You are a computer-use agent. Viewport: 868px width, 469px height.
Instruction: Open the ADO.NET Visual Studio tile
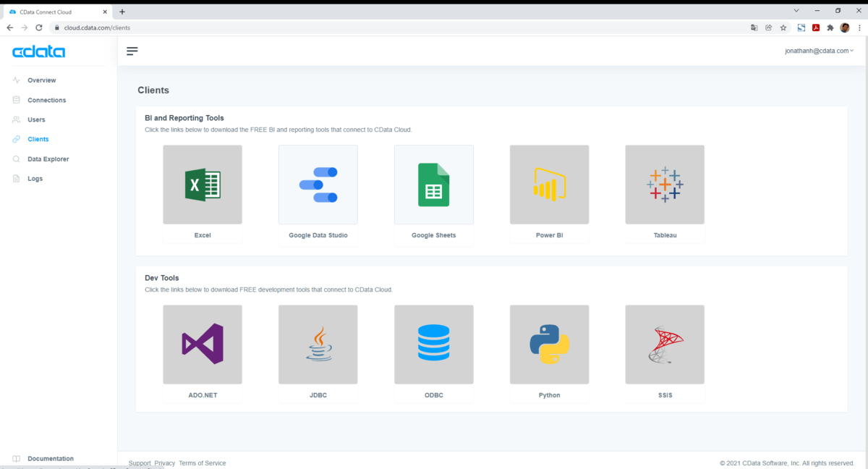pos(203,345)
